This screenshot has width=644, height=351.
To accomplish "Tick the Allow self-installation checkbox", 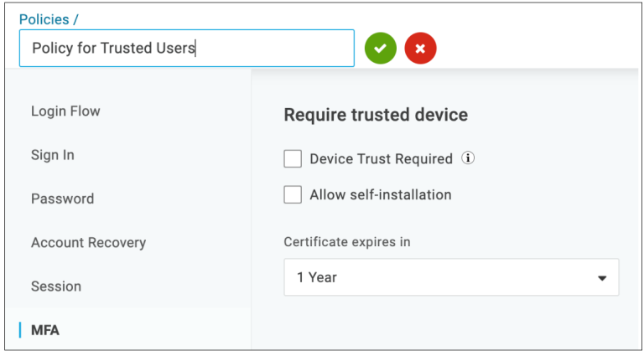I will tap(293, 194).
